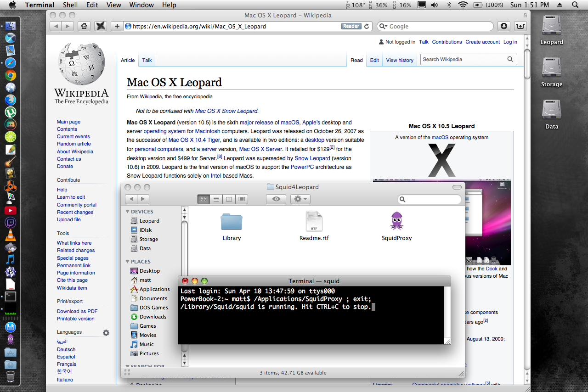
Task: Open Leopard drive on the desktop
Action: [x=551, y=26]
